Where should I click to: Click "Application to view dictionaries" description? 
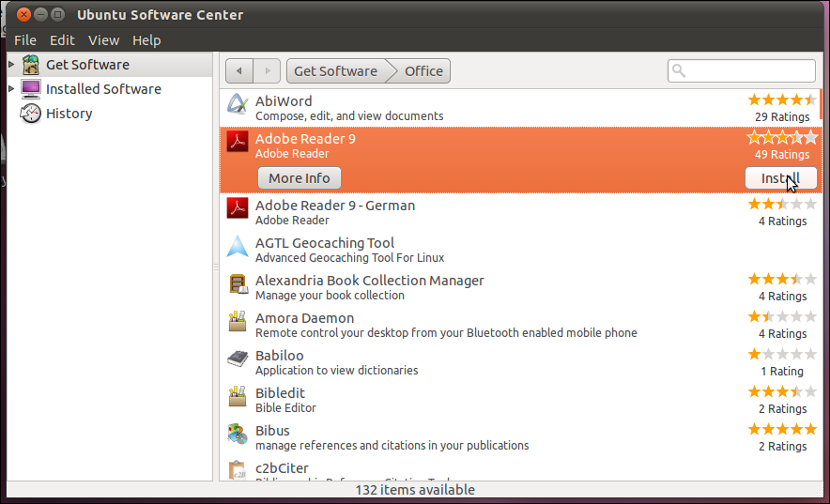337,370
